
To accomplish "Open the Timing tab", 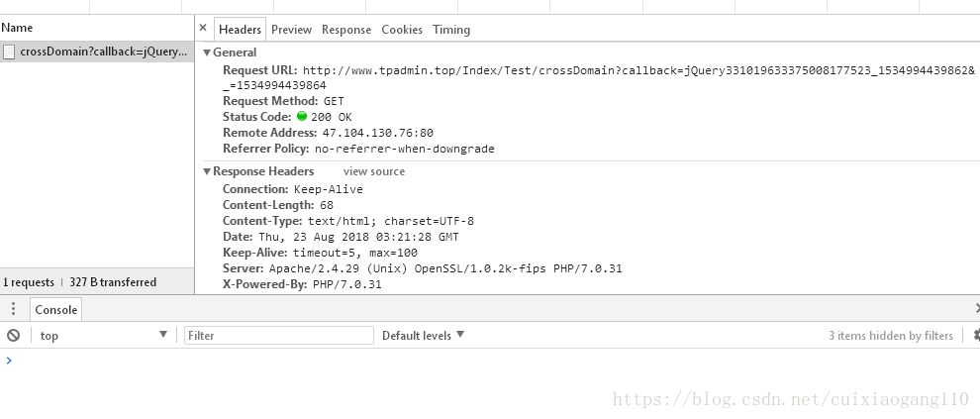I will click(x=451, y=30).
